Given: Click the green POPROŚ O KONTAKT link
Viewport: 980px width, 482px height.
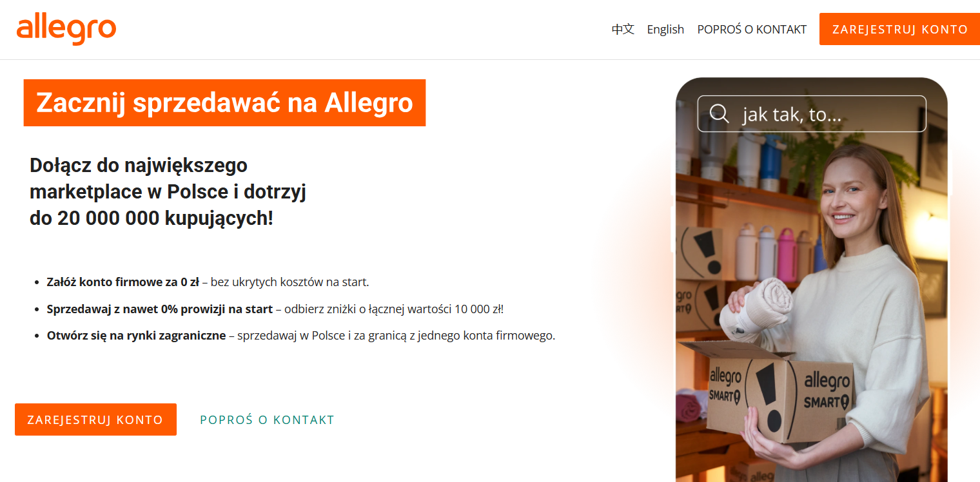Looking at the screenshot, I should tap(267, 419).
